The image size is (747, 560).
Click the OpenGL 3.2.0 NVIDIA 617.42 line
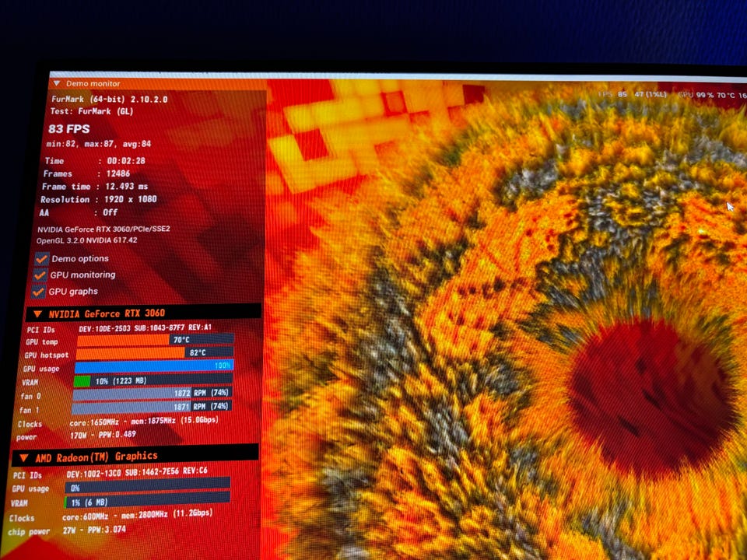click(86, 240)
